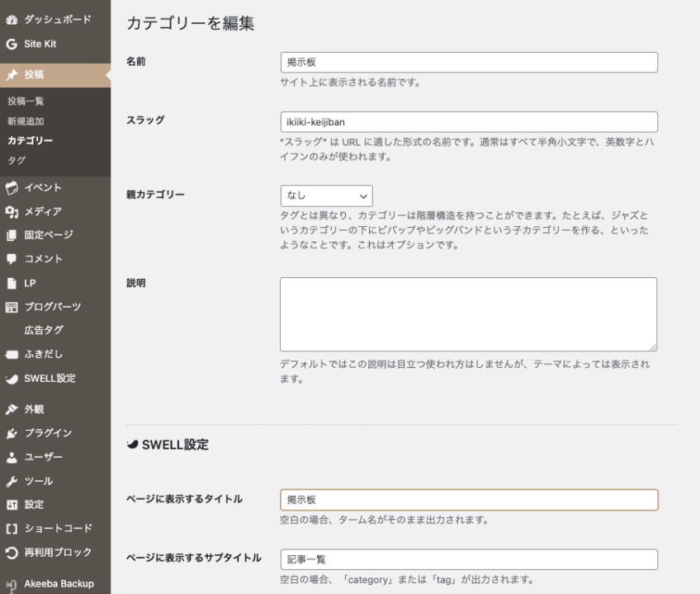The width and height of the screenshot is (700, 594).
Task: Open SWELL設定 in the sidebar
Action: point(55,379)
